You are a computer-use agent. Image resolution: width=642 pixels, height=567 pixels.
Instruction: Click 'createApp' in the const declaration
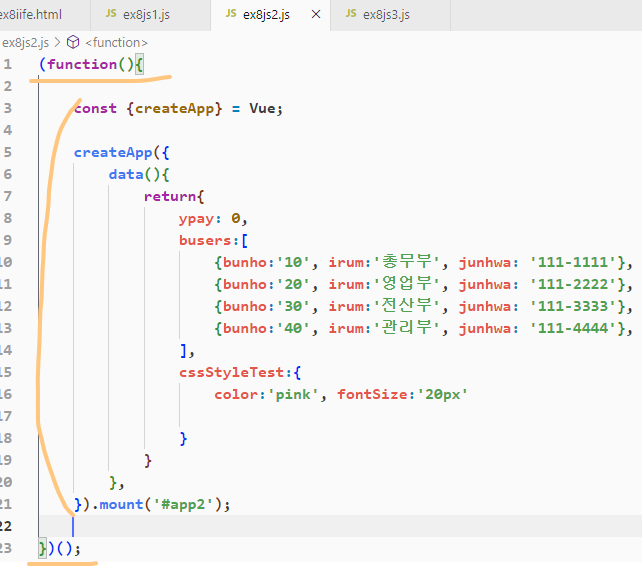coord(174,108)
